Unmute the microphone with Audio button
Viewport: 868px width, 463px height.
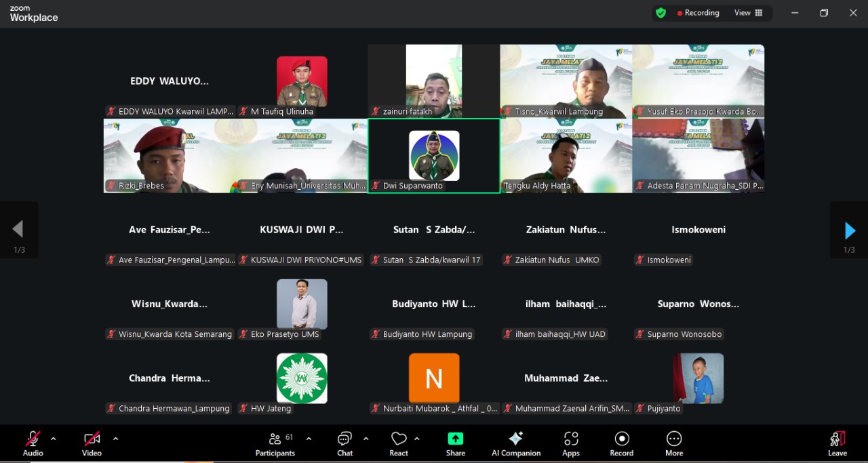(x=33, y=443)
